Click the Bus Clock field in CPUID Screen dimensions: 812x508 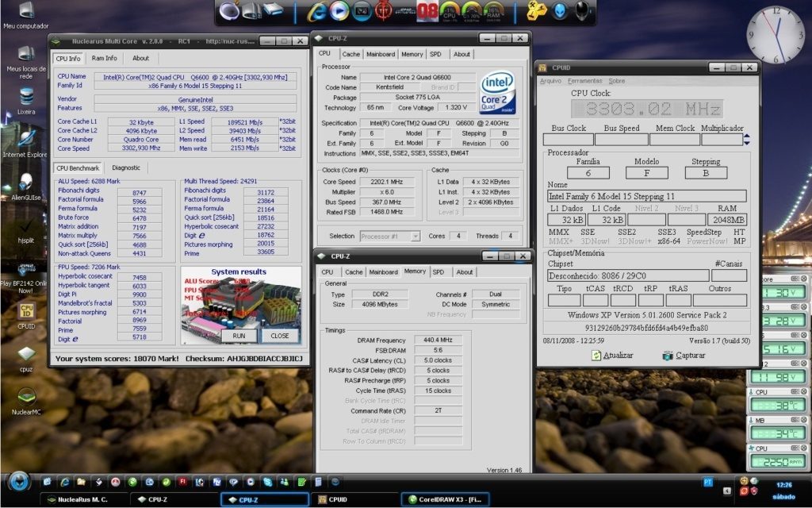[568, 140]
